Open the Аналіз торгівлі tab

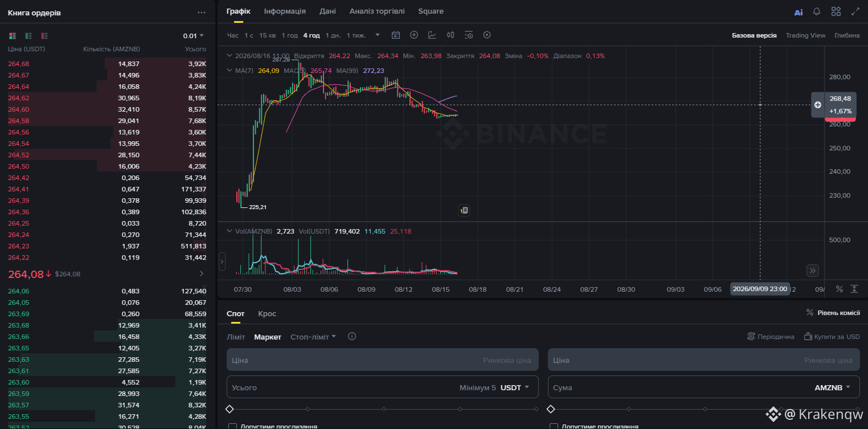click(377, 11)
